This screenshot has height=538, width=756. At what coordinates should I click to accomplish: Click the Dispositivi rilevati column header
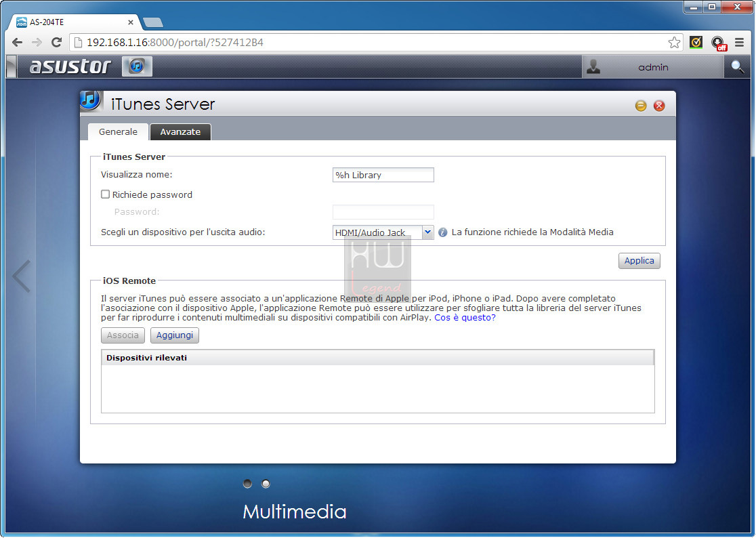coord(377,358)
